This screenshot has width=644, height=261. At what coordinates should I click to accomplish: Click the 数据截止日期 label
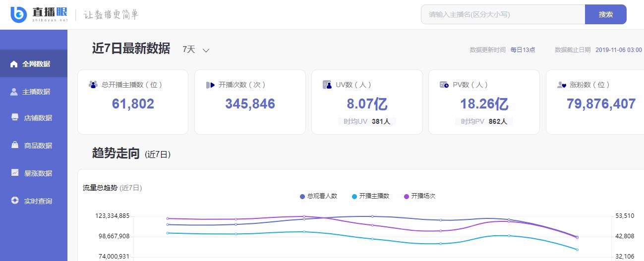(x=573, y=50)
